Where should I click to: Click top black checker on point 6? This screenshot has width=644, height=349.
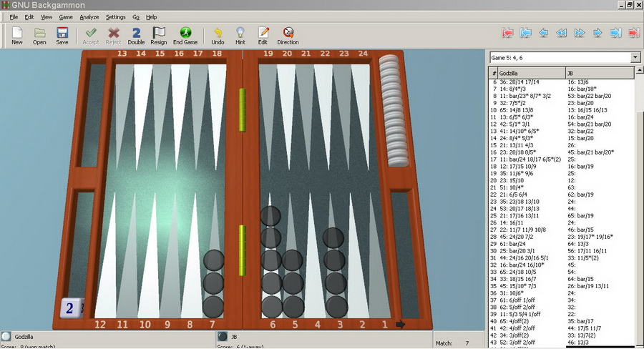(x=270, y=216)
